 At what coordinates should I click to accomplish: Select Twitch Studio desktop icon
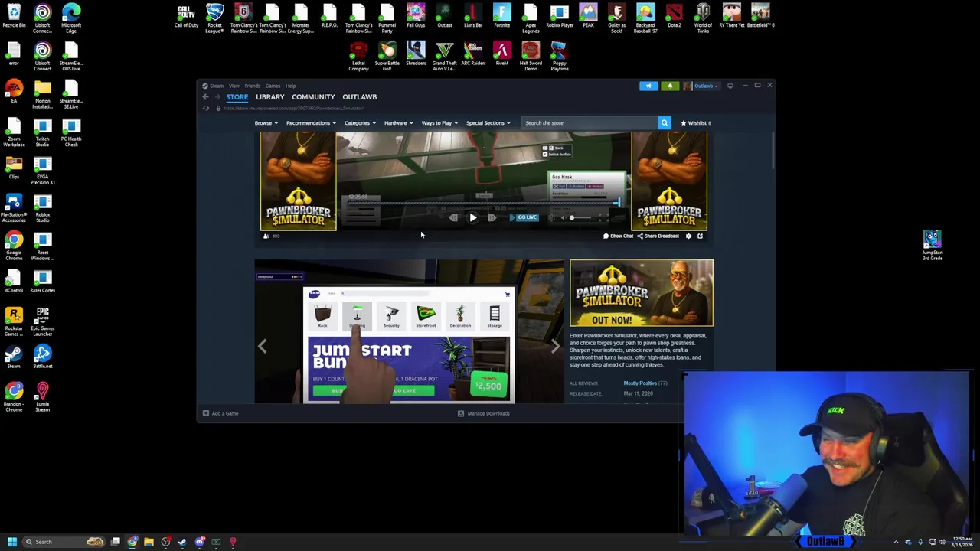pos(42,132)
